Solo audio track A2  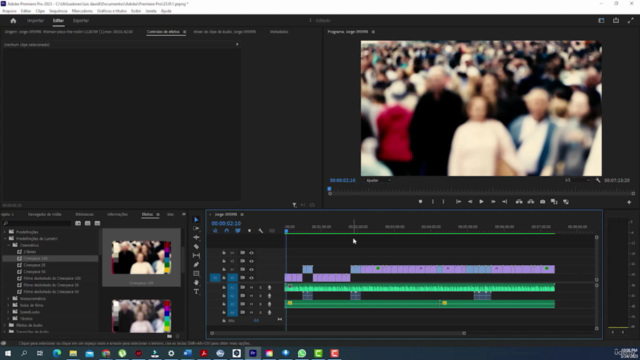(260, 296)
